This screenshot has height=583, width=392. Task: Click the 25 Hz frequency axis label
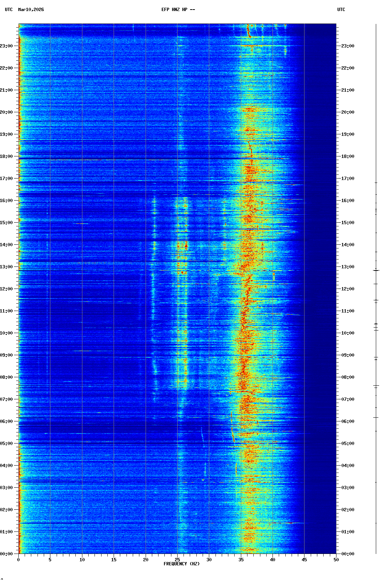point(177,560)
